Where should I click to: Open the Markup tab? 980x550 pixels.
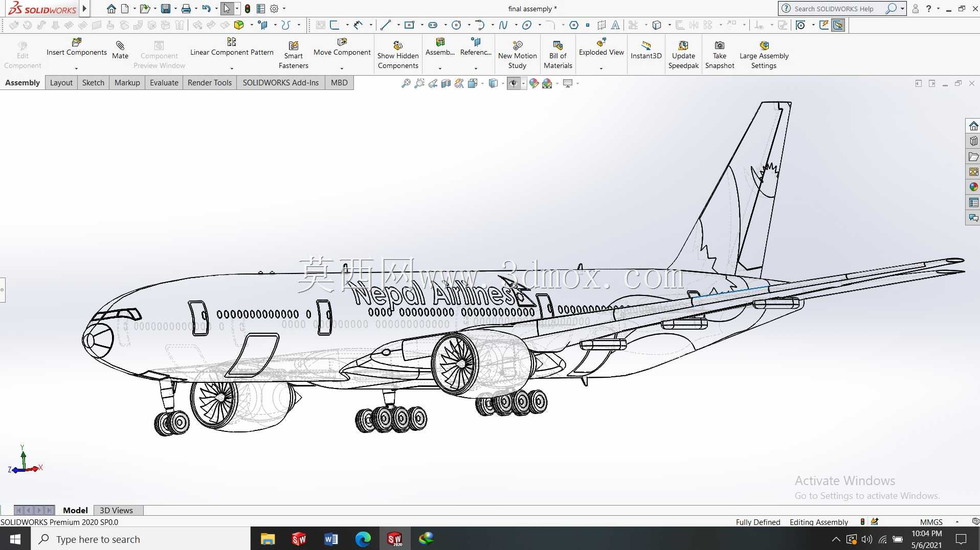point(127,83)
